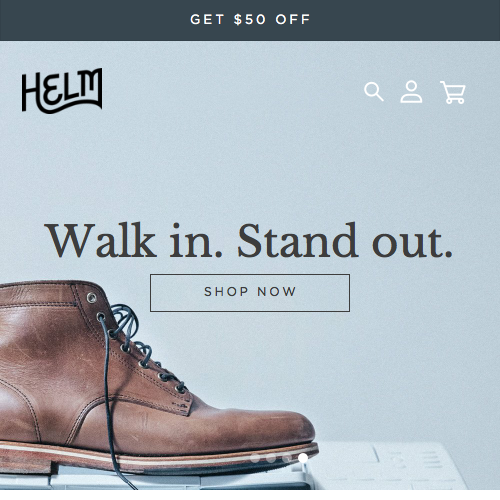Select the second carousel dot
The width and height of the screenshot is (500, 500).
[271, 458]
